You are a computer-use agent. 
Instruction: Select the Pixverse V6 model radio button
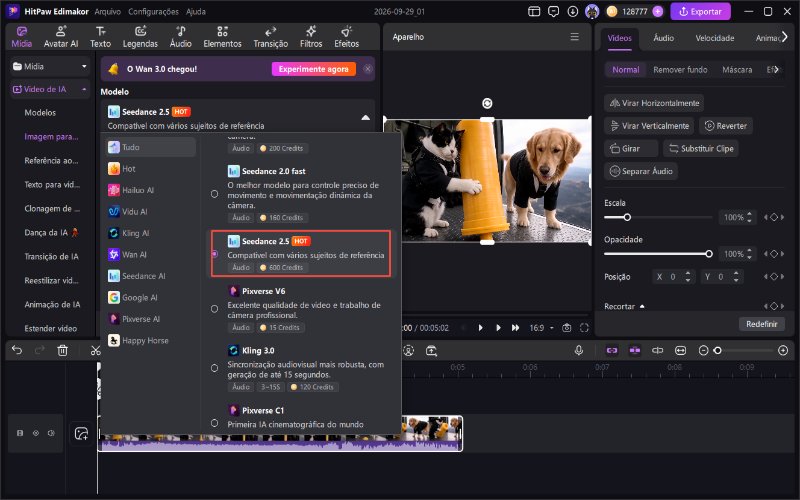point(214,309)
